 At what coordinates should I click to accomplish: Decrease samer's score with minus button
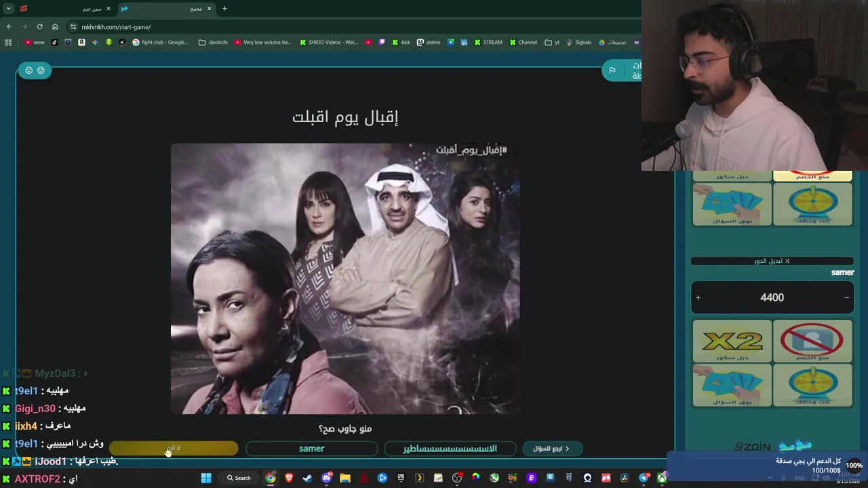[x=846, y=298]
